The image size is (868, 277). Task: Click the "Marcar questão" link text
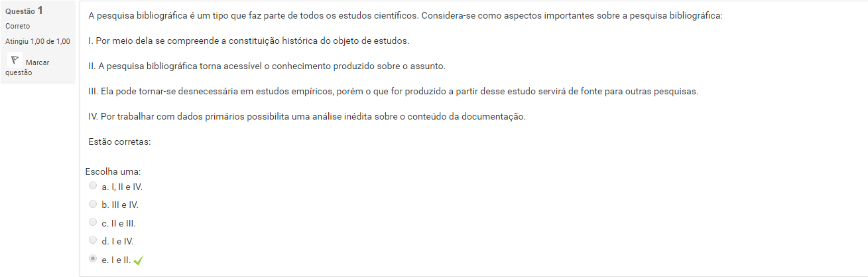point(36,62)
